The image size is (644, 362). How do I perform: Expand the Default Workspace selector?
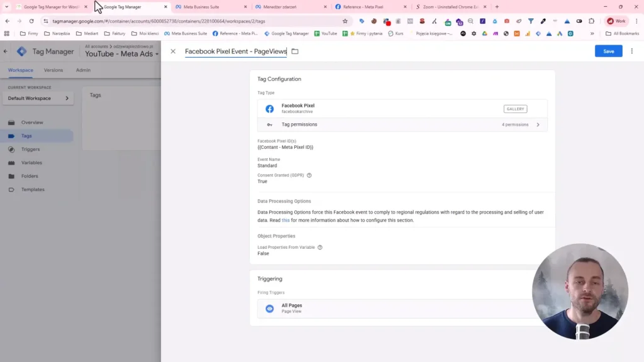38,99
